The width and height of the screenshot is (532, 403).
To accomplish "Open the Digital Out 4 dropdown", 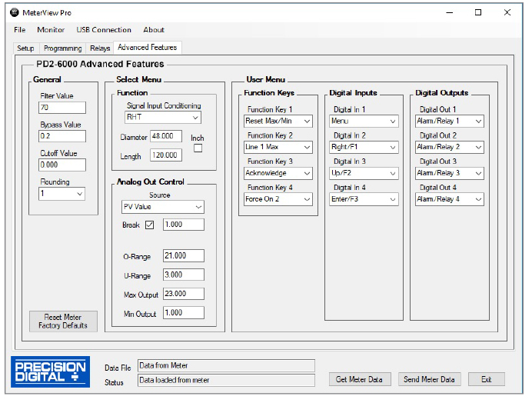I will 450,199.
